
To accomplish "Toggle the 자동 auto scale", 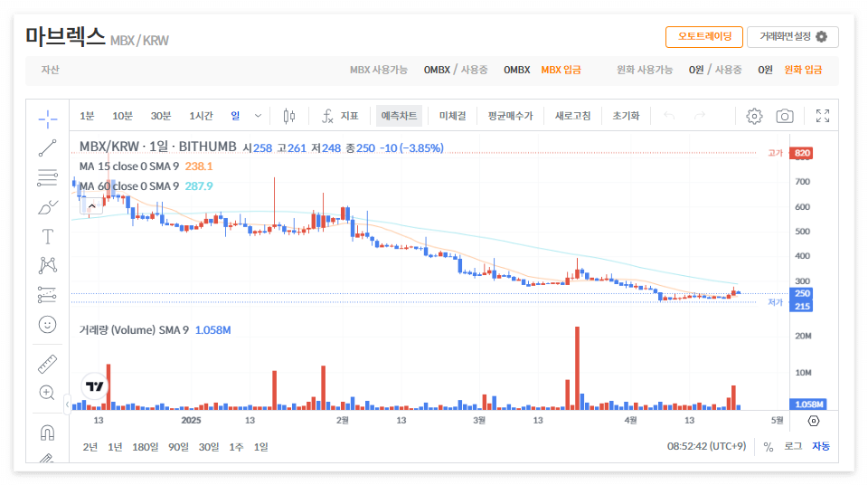I will pos(821,447).
